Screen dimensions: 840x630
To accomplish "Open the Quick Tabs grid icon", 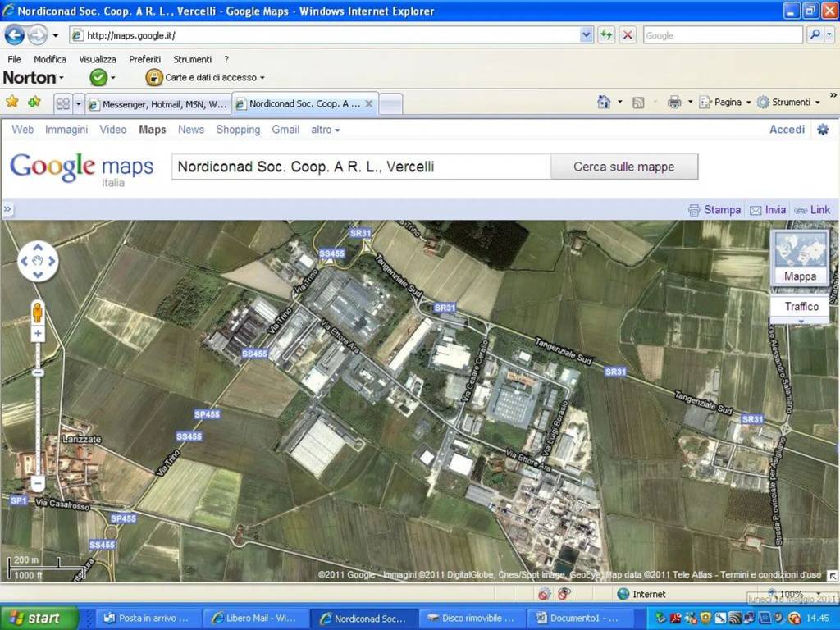I will coord(62,104).
